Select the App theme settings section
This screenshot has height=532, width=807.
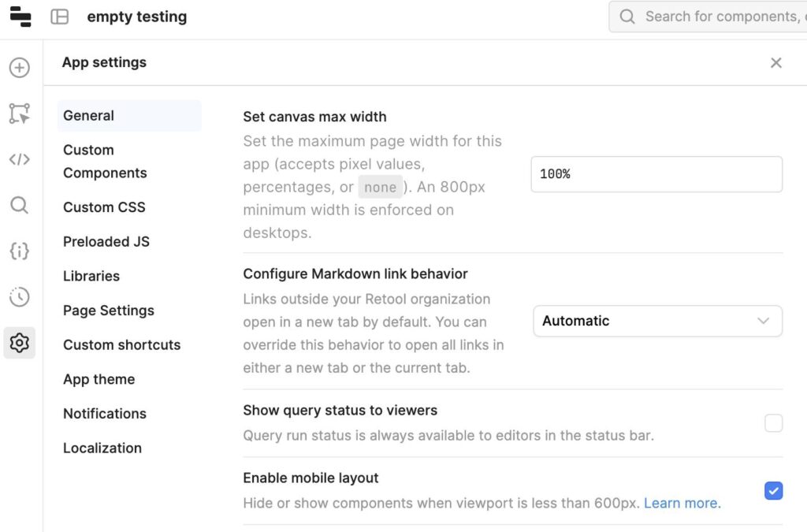tap(99, 379)
